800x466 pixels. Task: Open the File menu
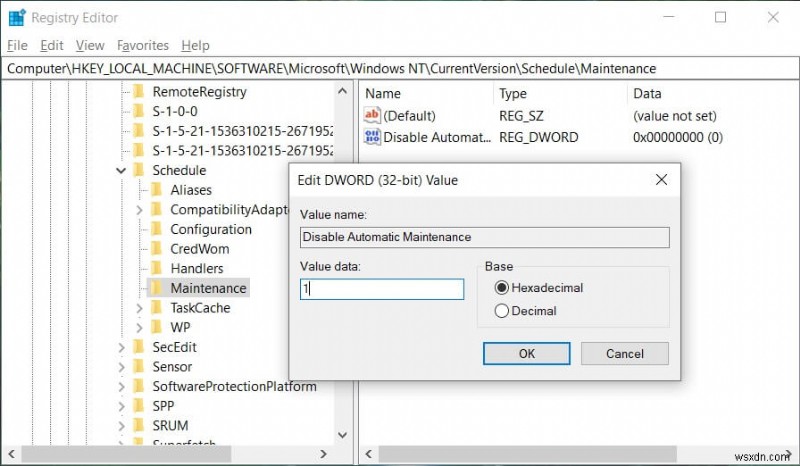pyautogui.click(x=17, y=45)
